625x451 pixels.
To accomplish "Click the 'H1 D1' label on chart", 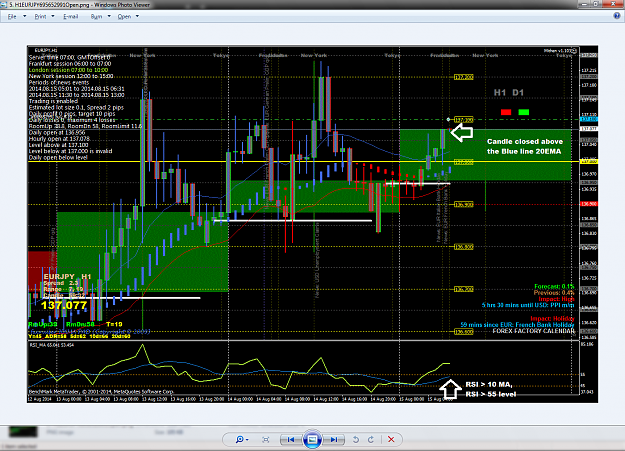I will pyautogui.click(x=509, y=93).
